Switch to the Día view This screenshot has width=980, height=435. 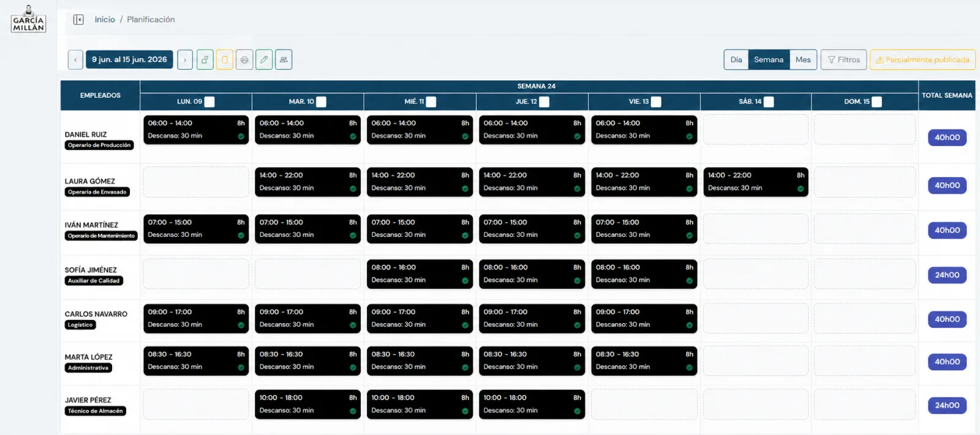click(736, 59)
